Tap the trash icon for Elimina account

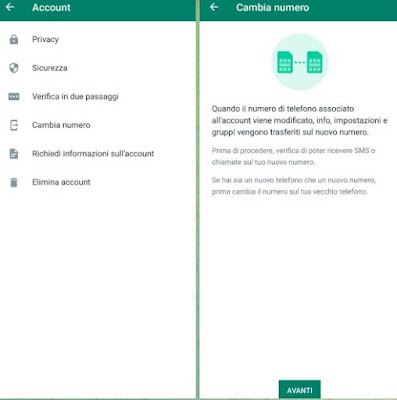[14, 182]
